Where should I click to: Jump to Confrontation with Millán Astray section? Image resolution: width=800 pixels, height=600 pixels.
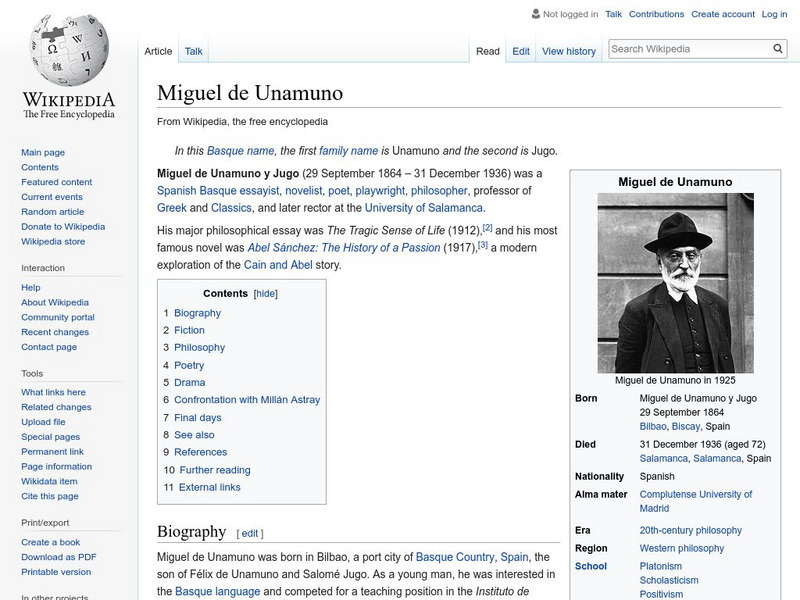[247, 400]
